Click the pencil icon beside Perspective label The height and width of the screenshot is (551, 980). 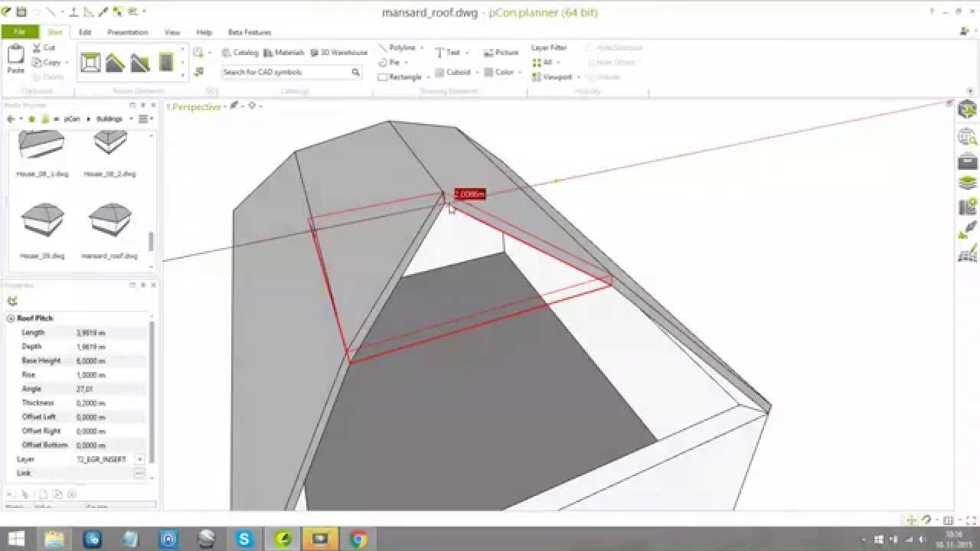(234, 106)
